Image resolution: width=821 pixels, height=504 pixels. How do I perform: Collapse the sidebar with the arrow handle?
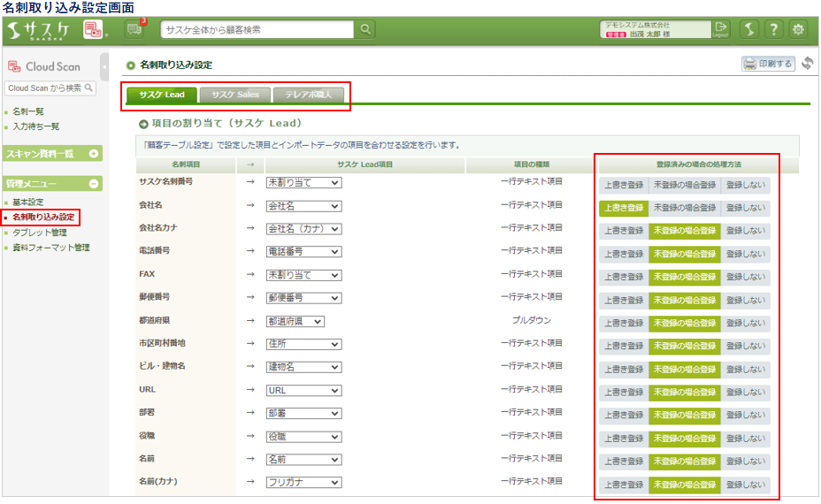[x=104, y=67]
